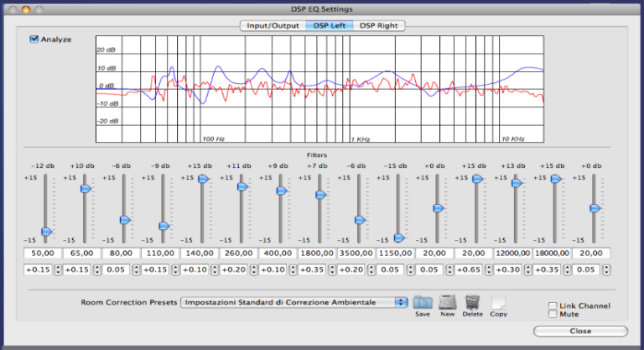Click the 65,00 frequency field
Screen dimensions: 644x350
click(81, 253)
